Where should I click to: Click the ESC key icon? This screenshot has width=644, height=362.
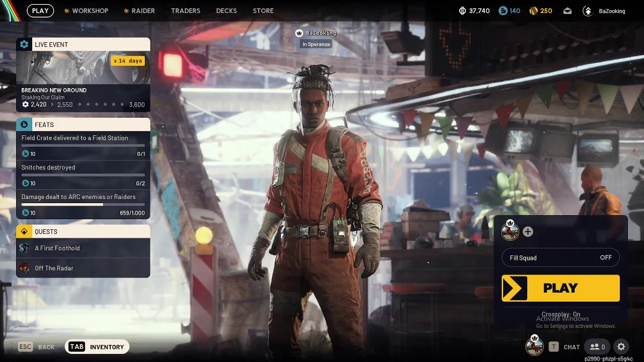tap(26, 347)
